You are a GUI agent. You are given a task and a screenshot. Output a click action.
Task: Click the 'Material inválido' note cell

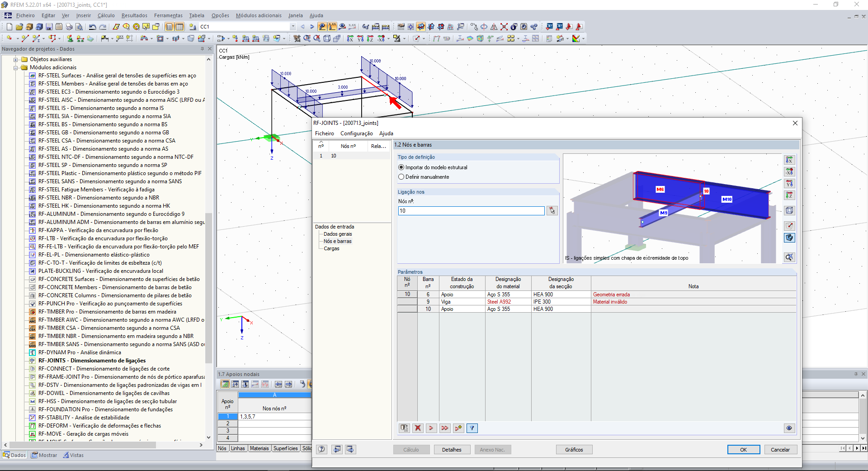click(693, 302)
